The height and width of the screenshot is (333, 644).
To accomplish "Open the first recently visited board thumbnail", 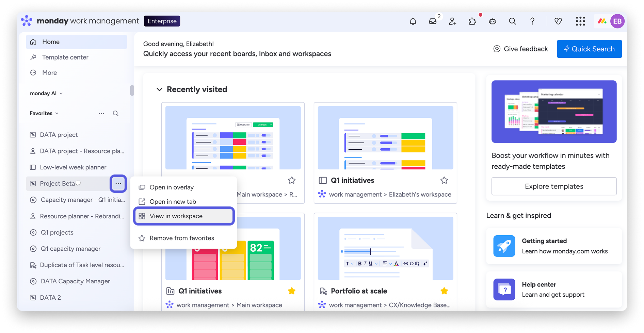I will (233, 138).
